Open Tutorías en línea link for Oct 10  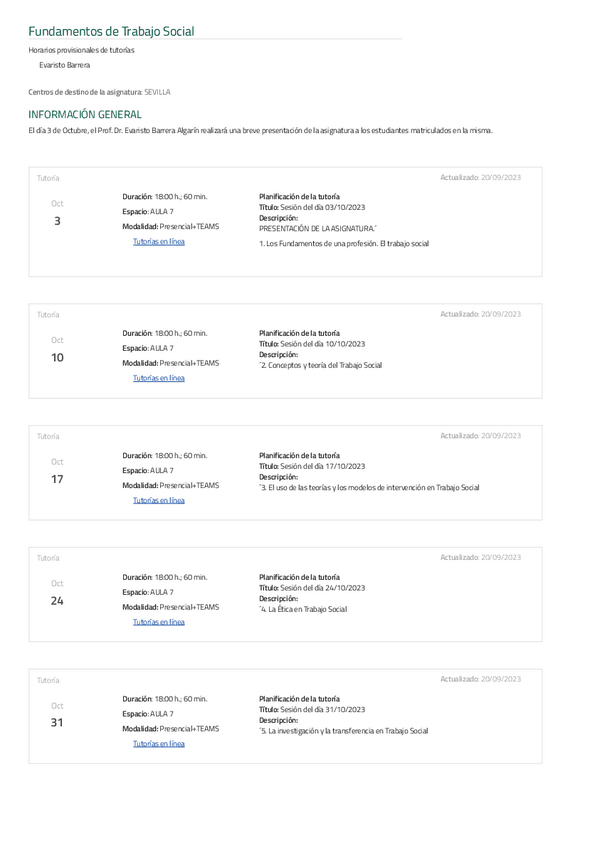tap(159, 378)
